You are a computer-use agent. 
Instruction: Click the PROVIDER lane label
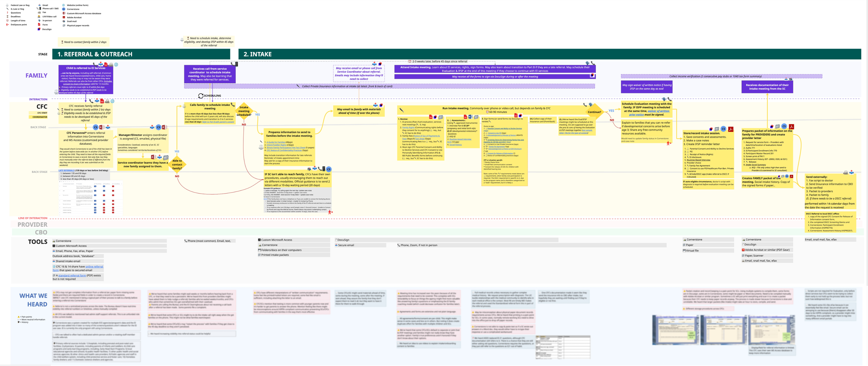point(33,225)
